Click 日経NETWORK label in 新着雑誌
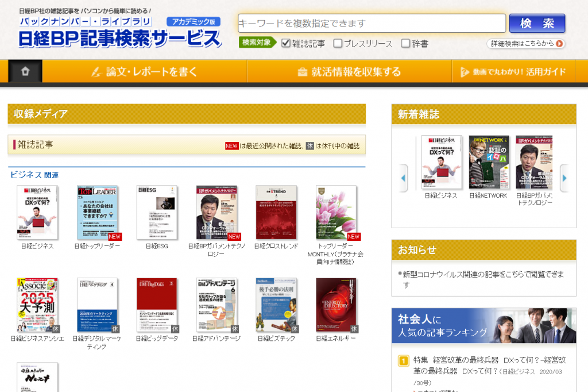Viewport: 588px width, 392px height. pos(488,195)
